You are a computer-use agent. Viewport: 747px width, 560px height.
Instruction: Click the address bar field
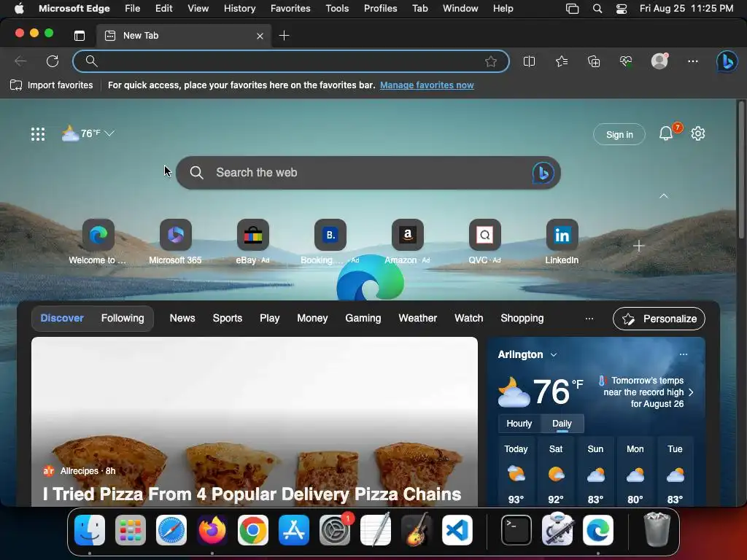(290, 61)
